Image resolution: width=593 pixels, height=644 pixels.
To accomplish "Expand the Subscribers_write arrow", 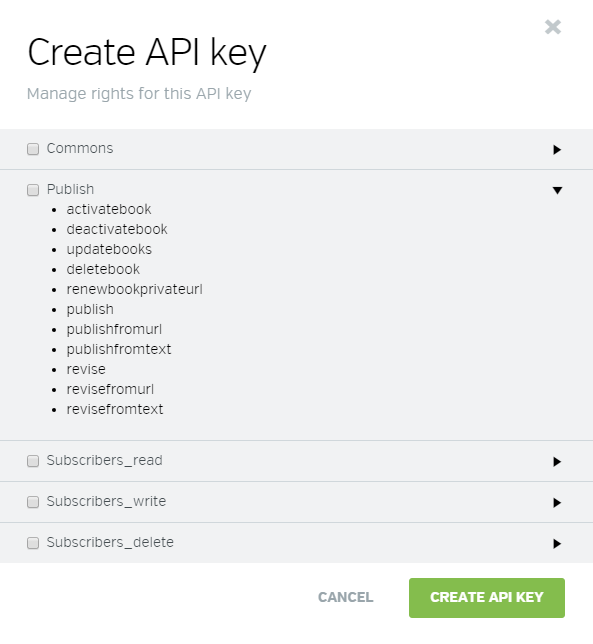I will 557,503.
